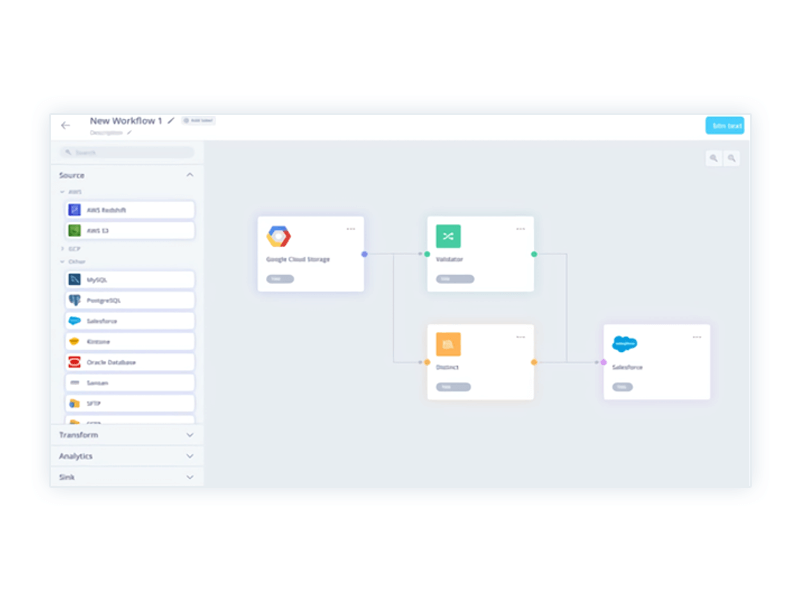Click Salesforce node cloud logo on canvas
The height and width of the screenshot is (600, 800).
(x=624, y=344)
